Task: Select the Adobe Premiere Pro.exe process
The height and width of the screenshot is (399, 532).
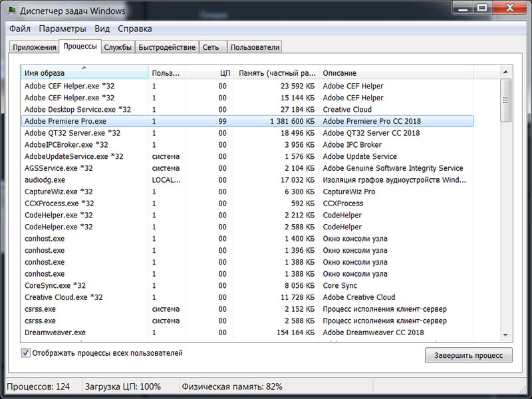Action: [x=247, y=121]
